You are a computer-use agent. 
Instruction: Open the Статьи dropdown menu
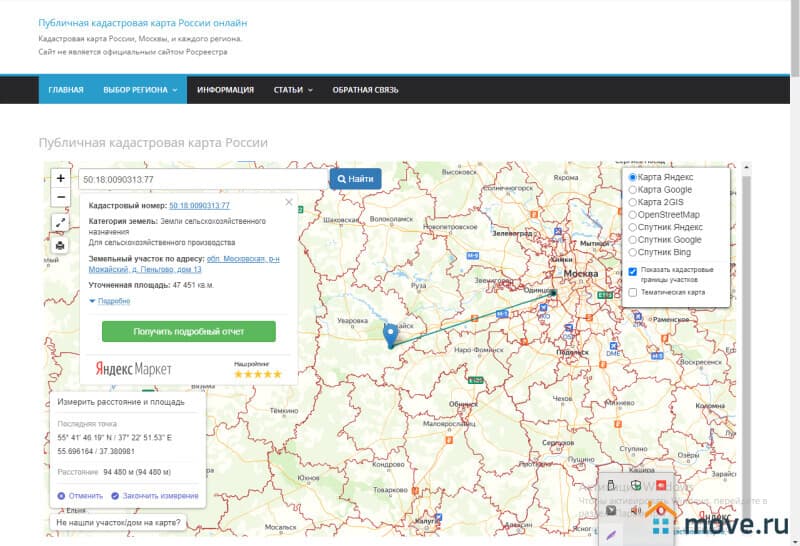tap(293, 90)
